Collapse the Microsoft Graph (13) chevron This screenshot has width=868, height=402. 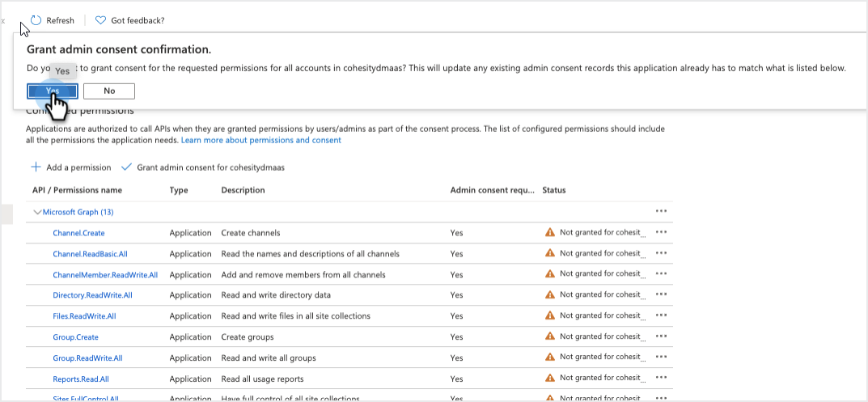pyautogui.click(x=38, y=212)
